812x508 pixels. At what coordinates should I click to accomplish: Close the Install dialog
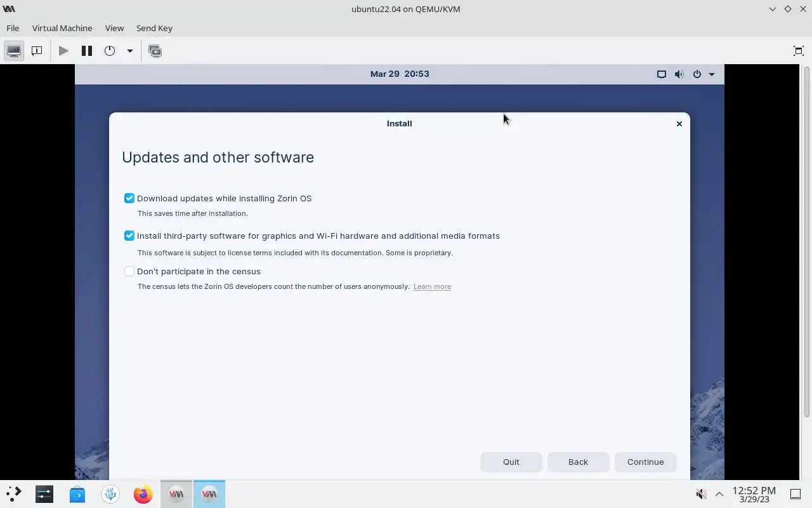click(x=679, y=124)
